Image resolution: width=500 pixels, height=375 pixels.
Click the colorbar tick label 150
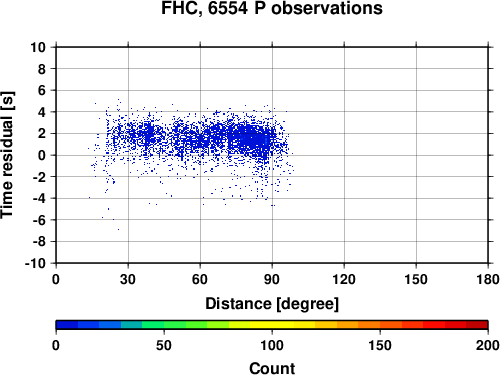(x=380, y=345)
